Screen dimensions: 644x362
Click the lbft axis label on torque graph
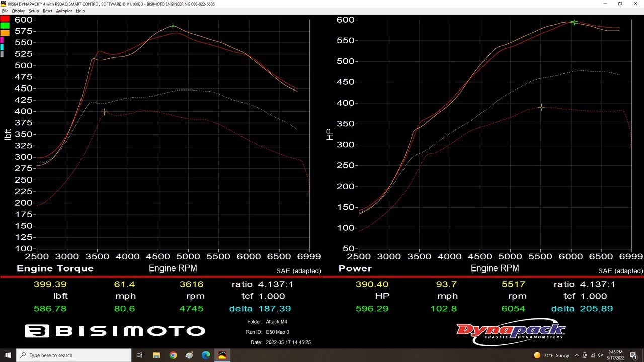(x=8, y=134)
